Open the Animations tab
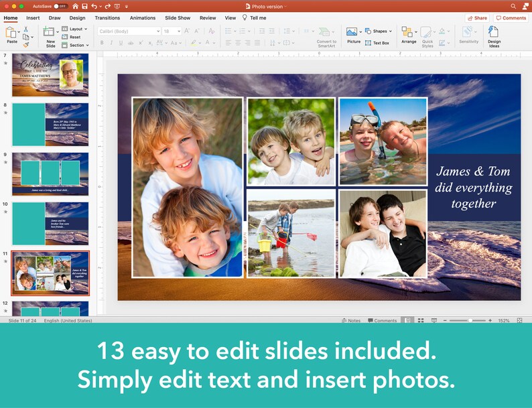 coord(143,18)
